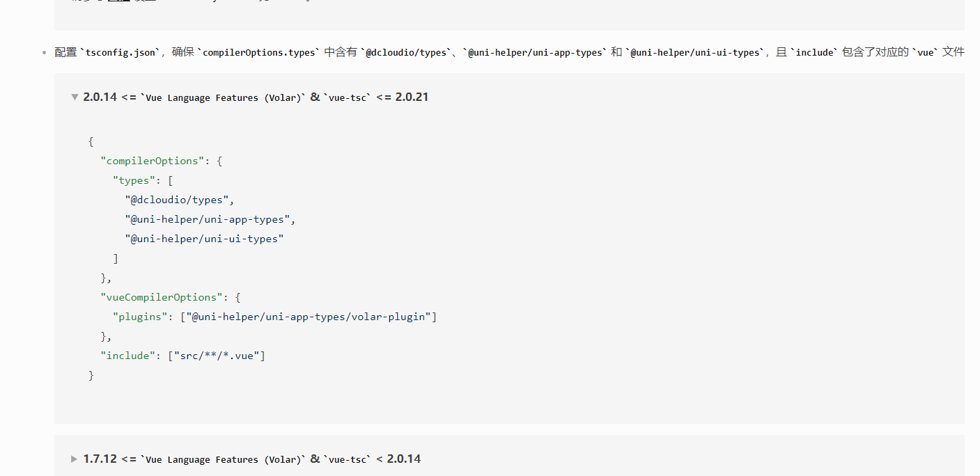The image size is (980, 476).
Task: Click the "src/**/*.vue" glob string
Action: [219, 356]
